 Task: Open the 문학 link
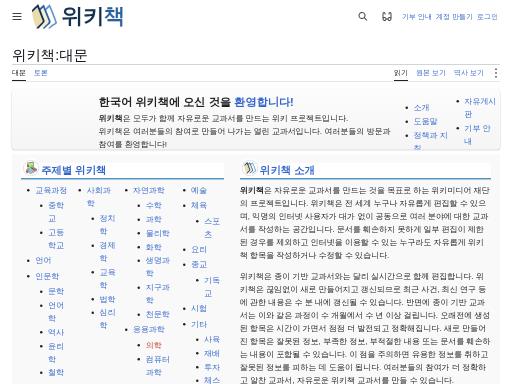pos(56,291)
